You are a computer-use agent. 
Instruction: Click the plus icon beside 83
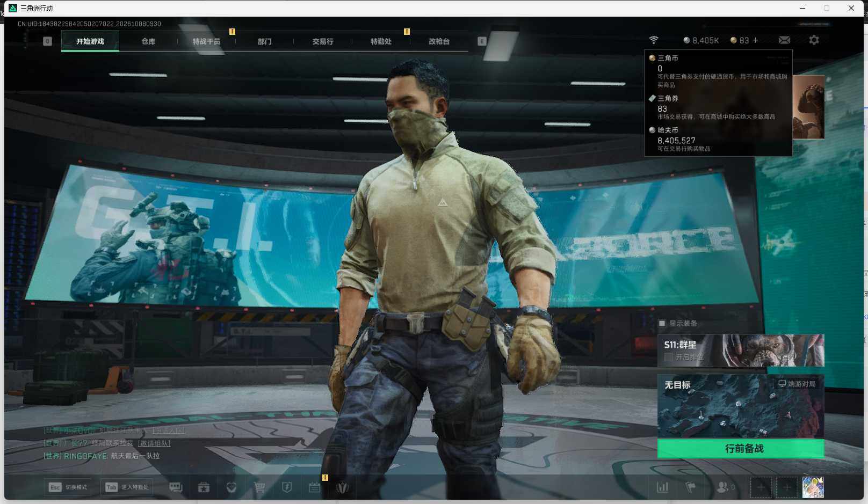[755, 40]
